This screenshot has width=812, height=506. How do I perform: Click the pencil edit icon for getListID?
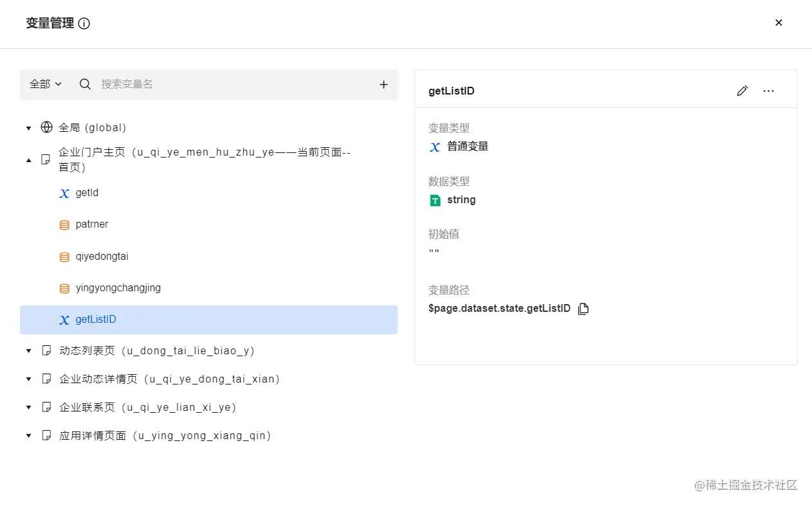pyautogui.click(x=742, y=91)
